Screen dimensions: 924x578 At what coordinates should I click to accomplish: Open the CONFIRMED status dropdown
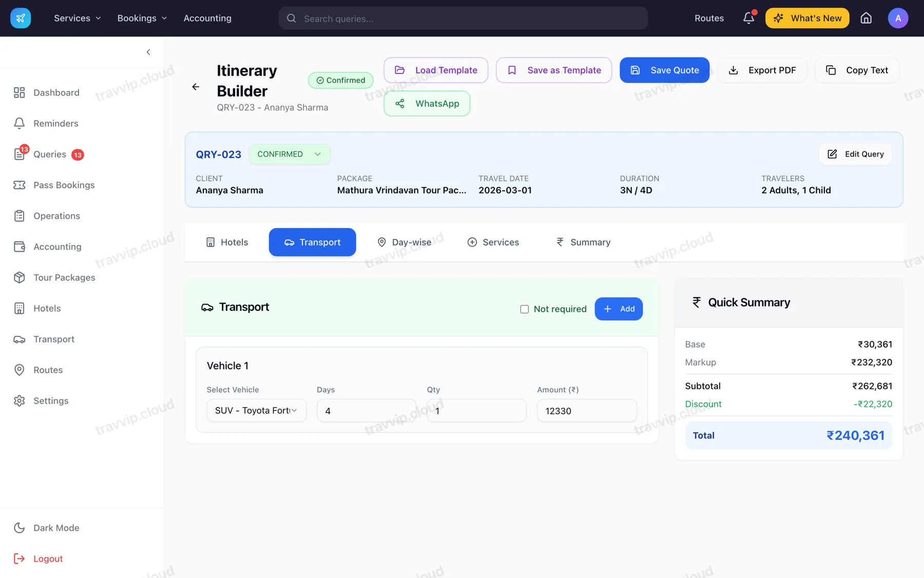pos(290,154)
